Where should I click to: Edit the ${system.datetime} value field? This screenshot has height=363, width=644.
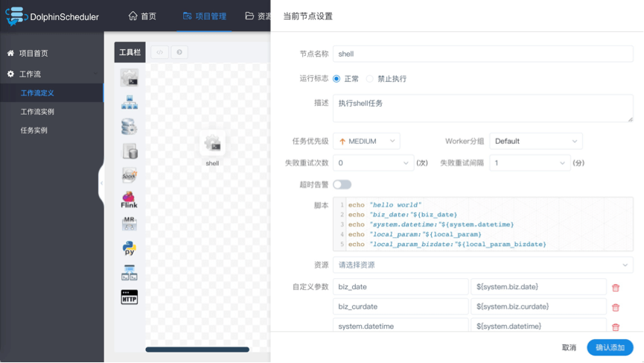tap(538, 326)
